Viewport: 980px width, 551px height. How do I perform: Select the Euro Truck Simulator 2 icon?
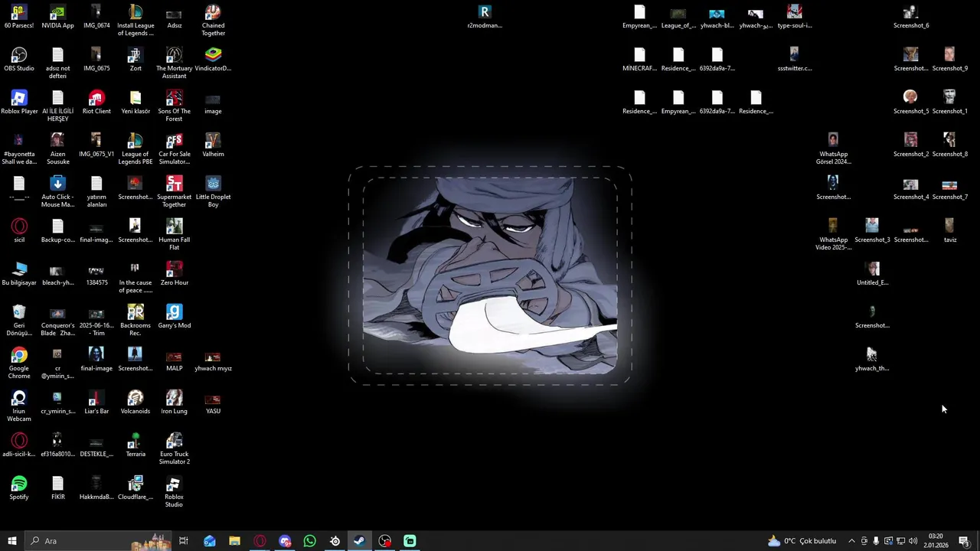coord(175,449)
